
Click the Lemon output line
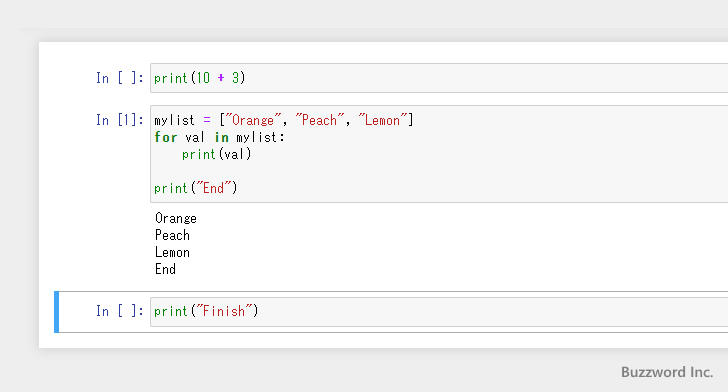[x=172, y=252]
